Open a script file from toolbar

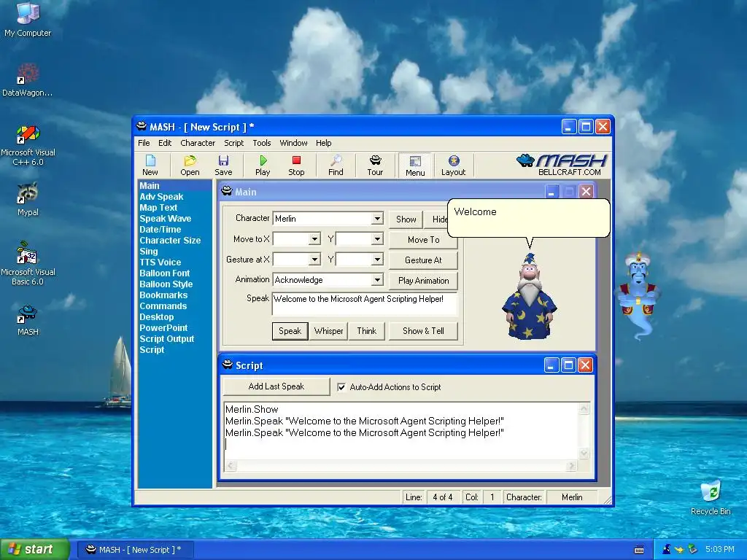[190, 166]
